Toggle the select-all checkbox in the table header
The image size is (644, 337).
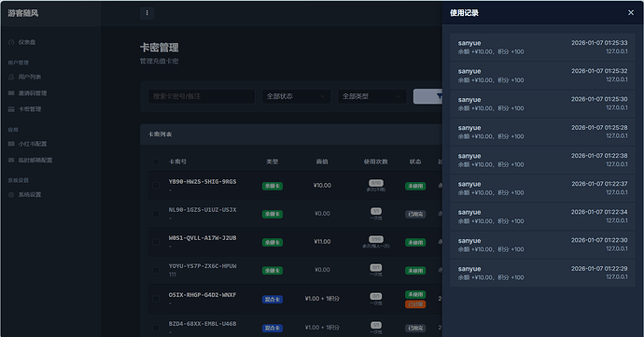156,161
